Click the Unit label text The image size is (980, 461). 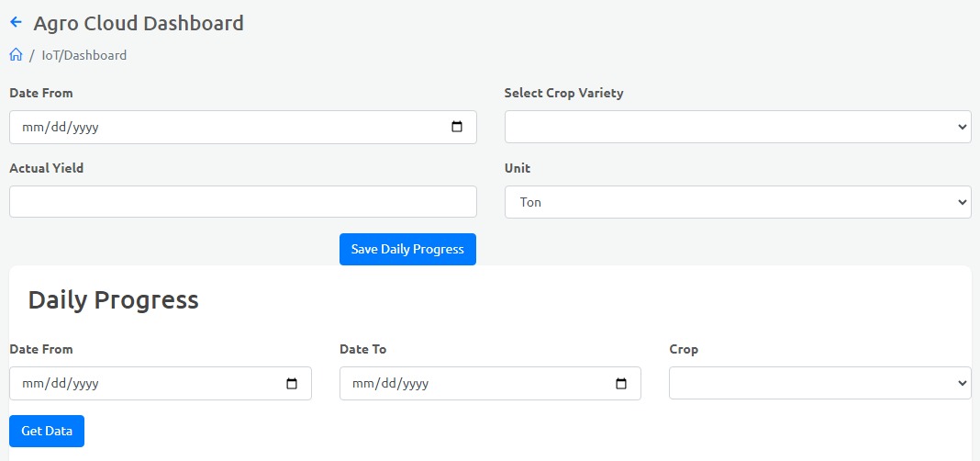518,168
